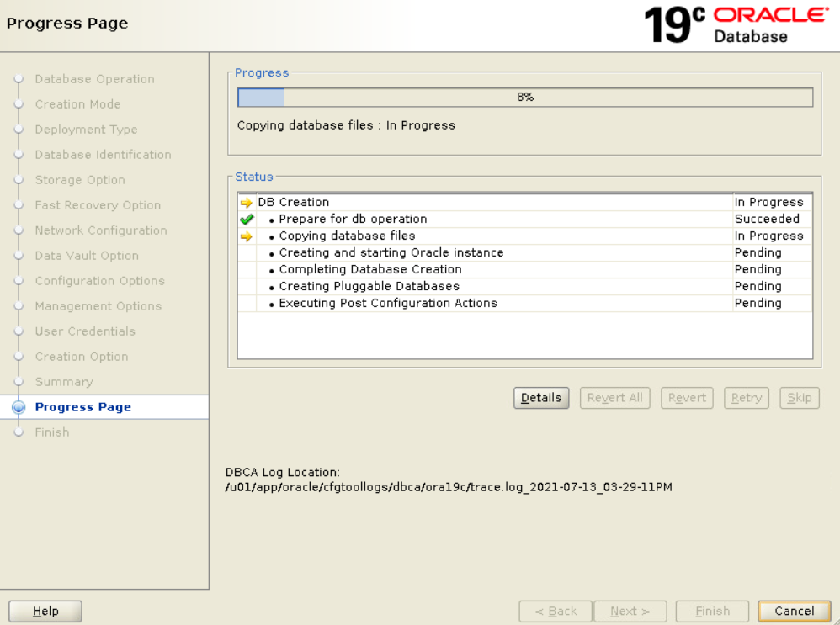Screen dimensions: 840x625
Task: Select Configuration Options step in sidebar
Action: click(x=99, y=281)
